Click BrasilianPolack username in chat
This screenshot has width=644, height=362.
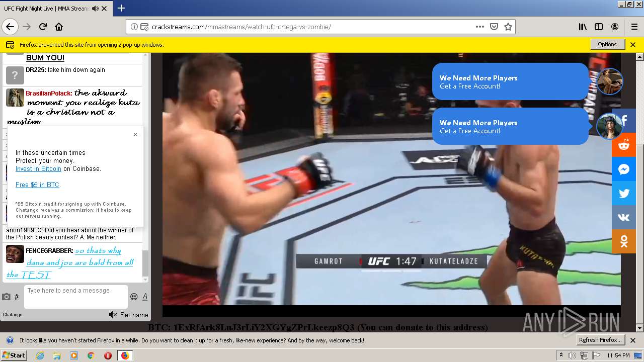(x=49, y=94)
